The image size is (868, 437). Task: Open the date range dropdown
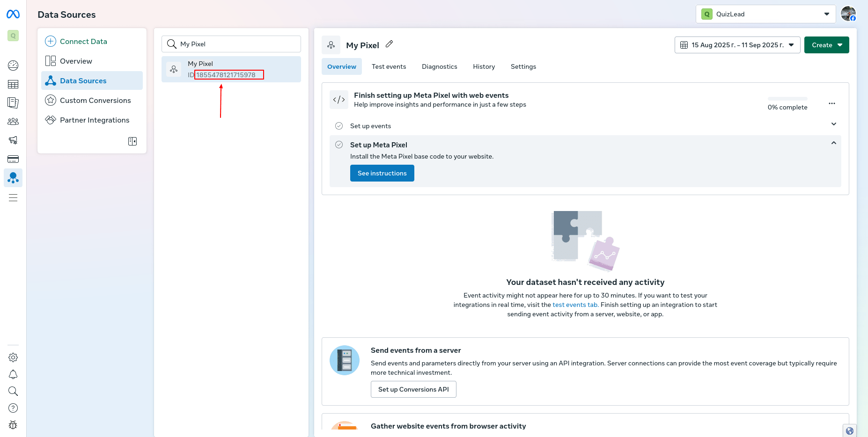click(x=737, y=45)
